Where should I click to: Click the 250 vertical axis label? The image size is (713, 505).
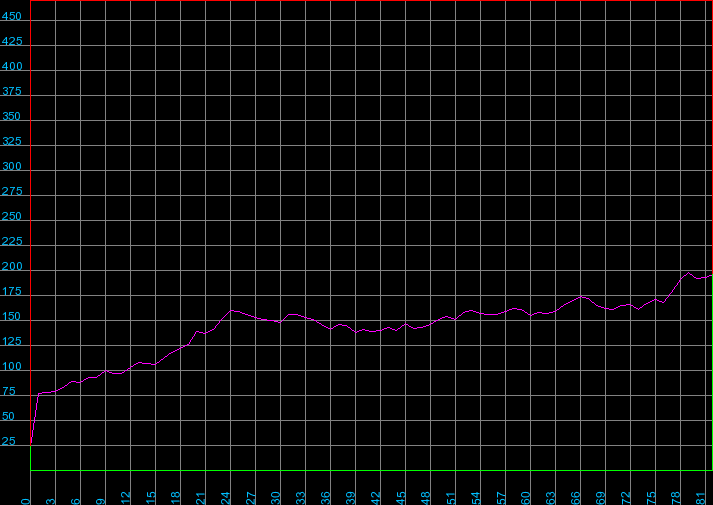pos(12,216)
